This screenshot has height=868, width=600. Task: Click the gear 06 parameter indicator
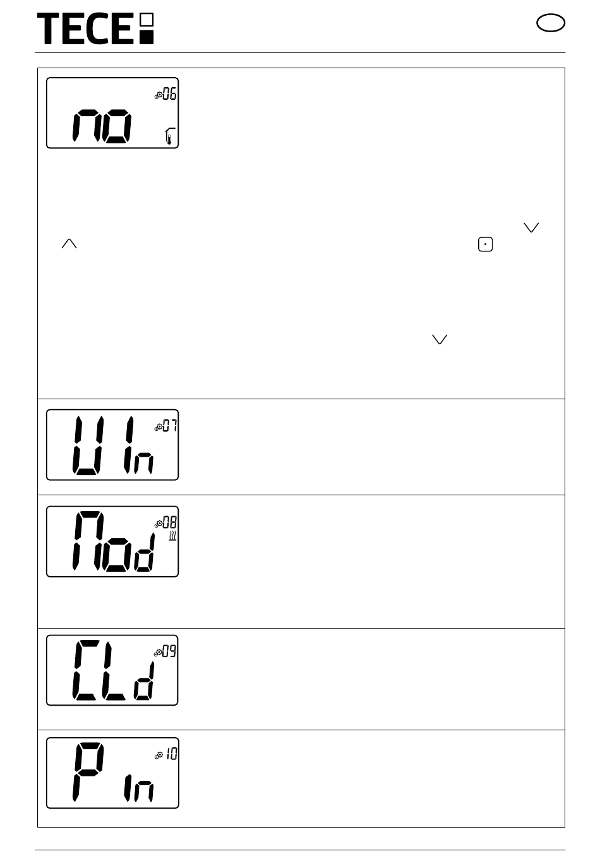(x=165, y=95)
